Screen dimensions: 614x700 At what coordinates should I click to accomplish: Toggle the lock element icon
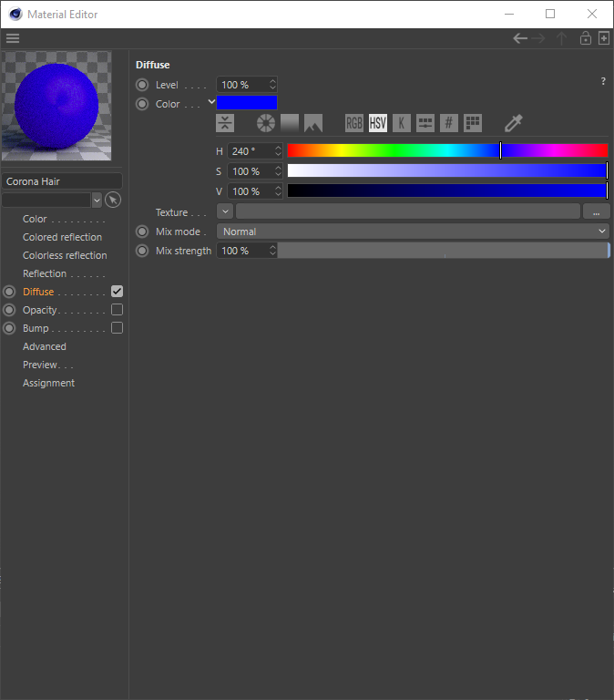point(586,38)
